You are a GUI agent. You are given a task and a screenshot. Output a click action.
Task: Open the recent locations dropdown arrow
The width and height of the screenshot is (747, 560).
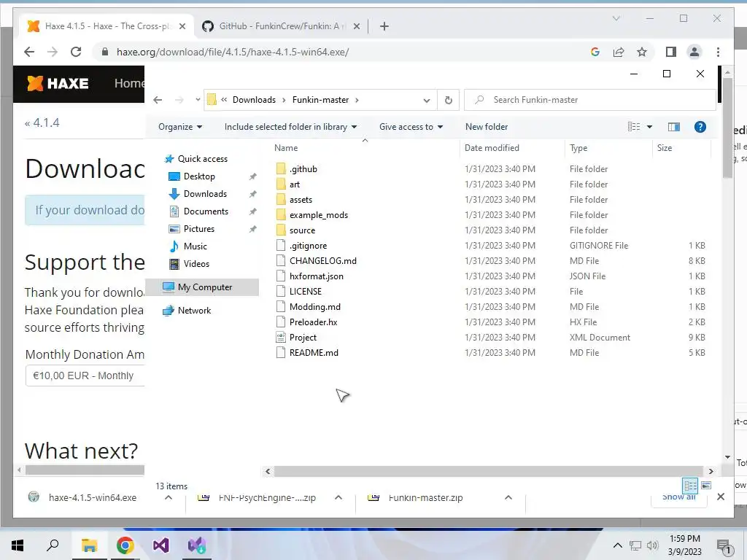pyautogui.click(x=198, y=100)
